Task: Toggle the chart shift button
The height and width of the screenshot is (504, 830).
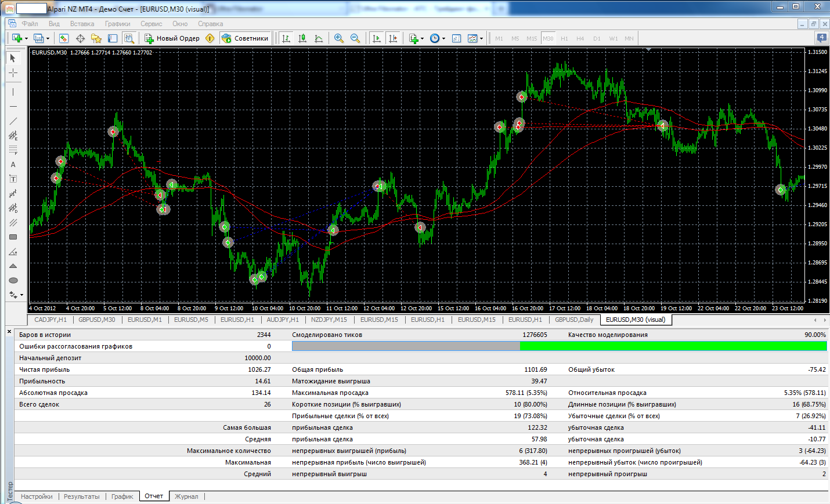Action: click(x=393, y=38)
